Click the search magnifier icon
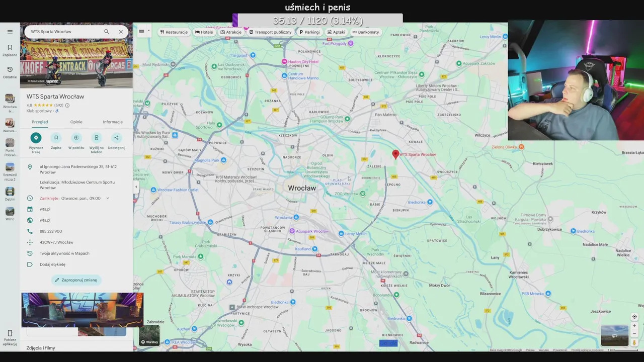The image size is (644, 362). [107, 32]
